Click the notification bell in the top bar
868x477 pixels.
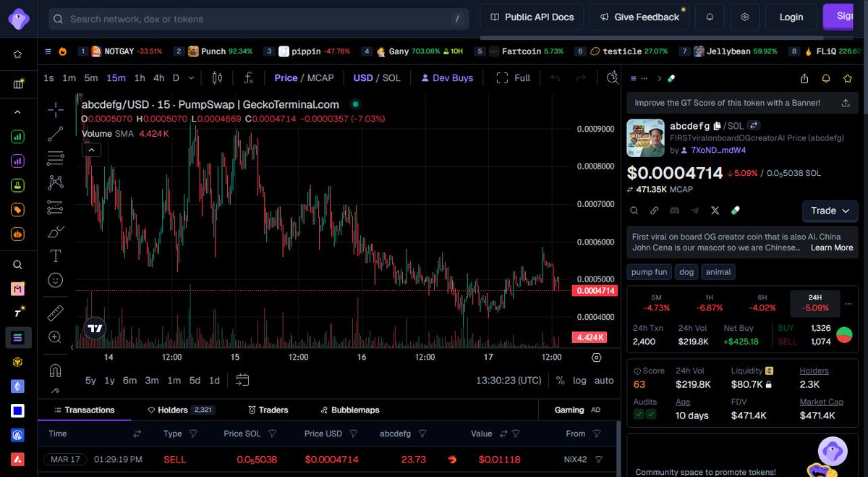click(x=710, y=17)
